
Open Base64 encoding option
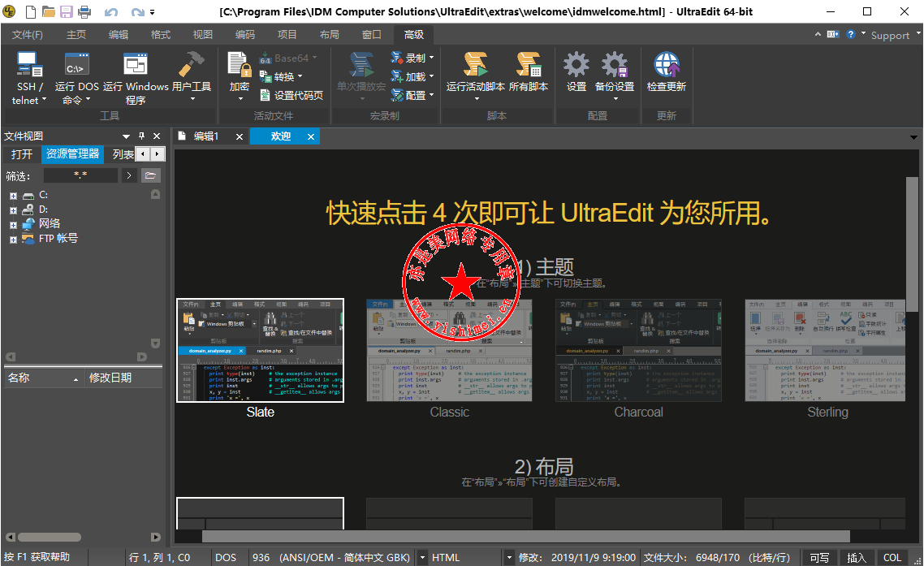point(288,58)
